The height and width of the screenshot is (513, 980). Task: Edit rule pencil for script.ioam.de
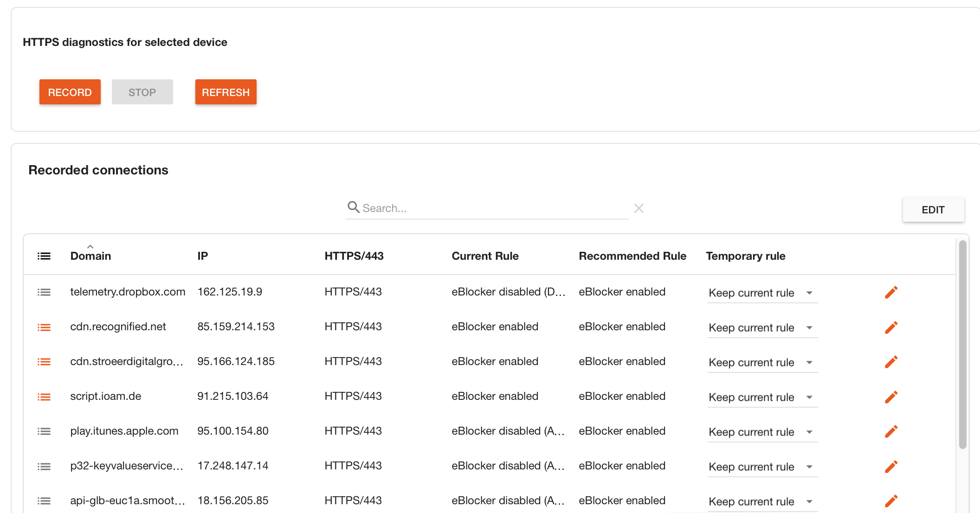891,397
